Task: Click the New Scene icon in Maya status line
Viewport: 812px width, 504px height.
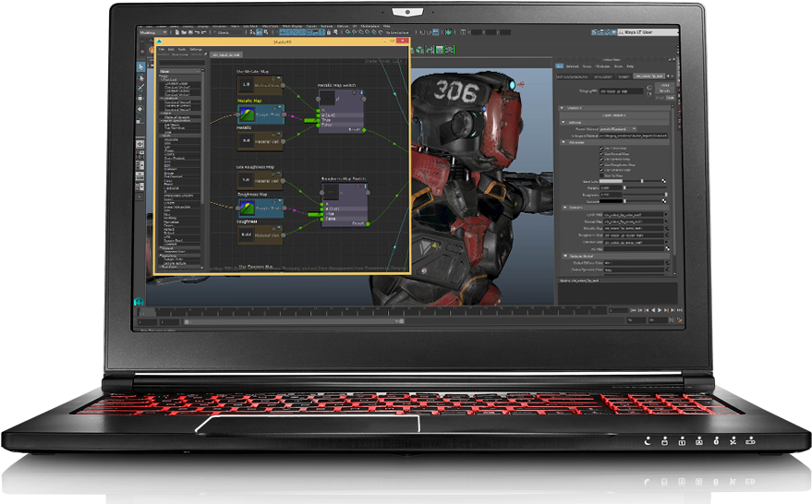Action: (177, 32)
